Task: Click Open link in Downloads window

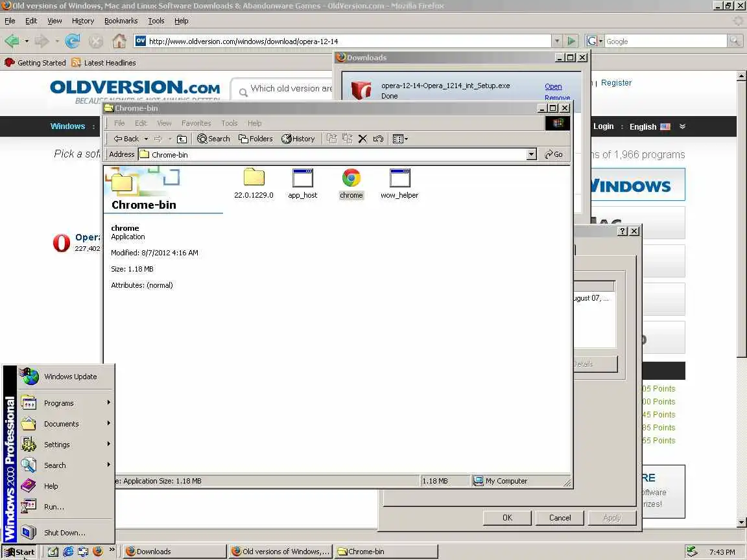Action: [553, 86]
